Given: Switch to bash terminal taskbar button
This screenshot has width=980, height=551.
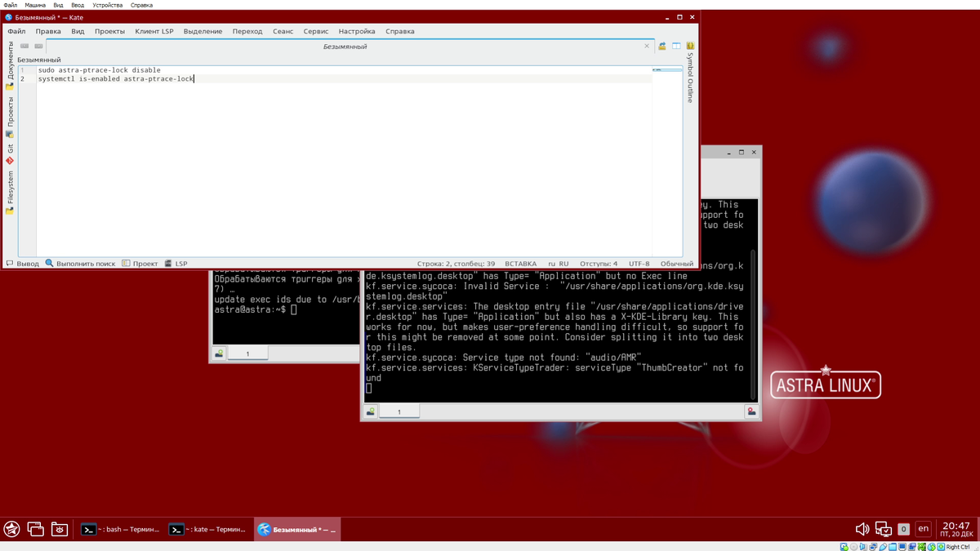Looking at the screenshot, I should click(x=120, y=529).
